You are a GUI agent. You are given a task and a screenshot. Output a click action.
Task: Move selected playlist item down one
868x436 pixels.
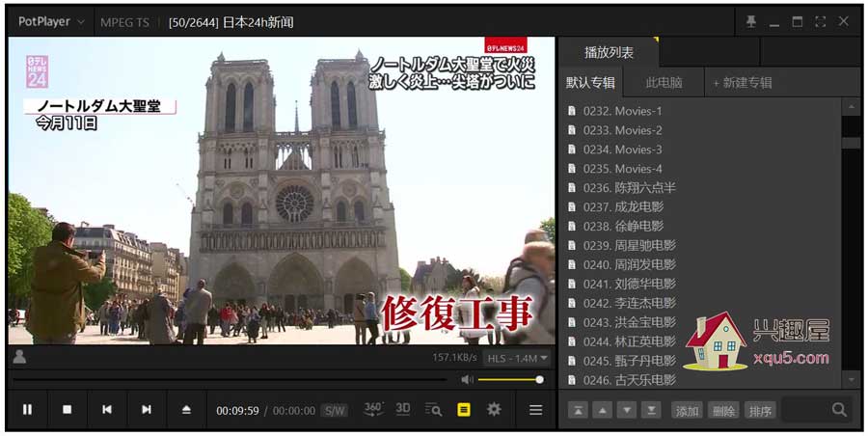[x=627, y=411]
